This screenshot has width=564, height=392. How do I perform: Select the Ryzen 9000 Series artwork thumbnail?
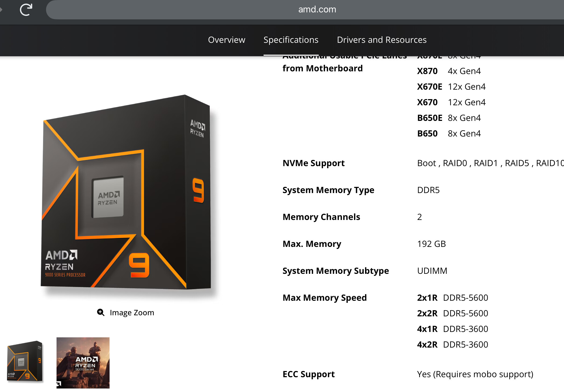click(83, 363)
